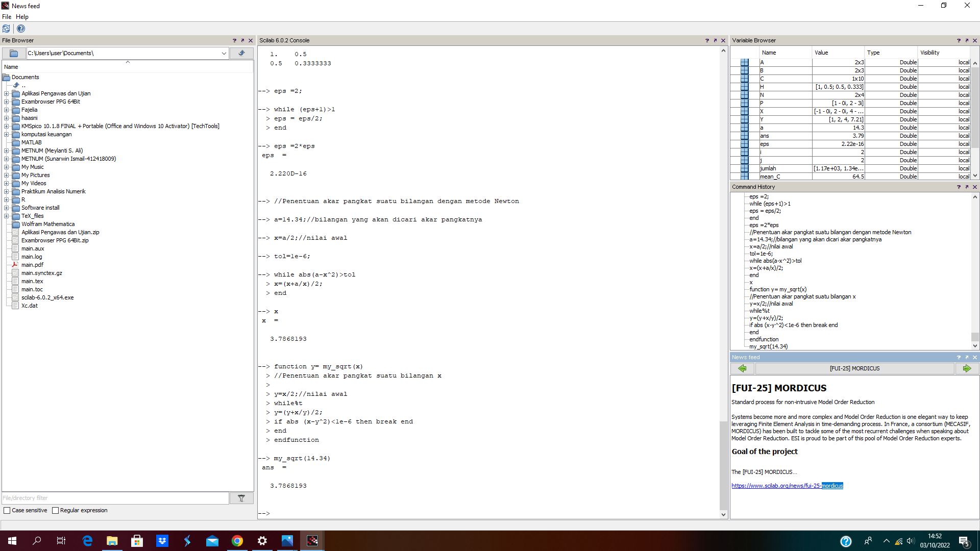
Task: Click [FUI-25] MORDICUS title button
Action: pyautogui.click(x=854, y=368)
